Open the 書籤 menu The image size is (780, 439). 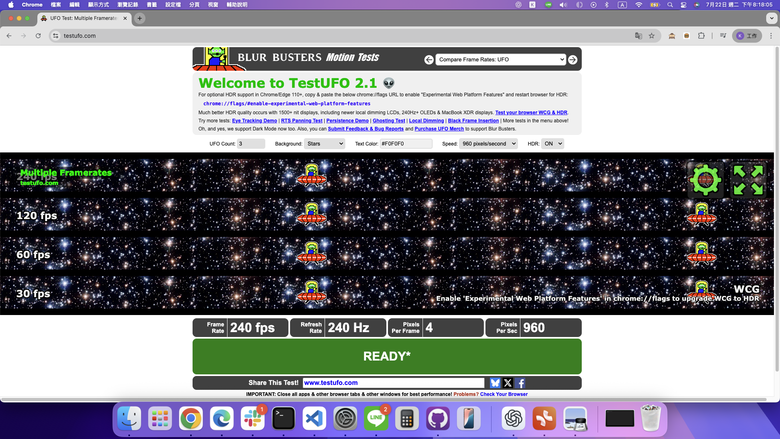152,4
